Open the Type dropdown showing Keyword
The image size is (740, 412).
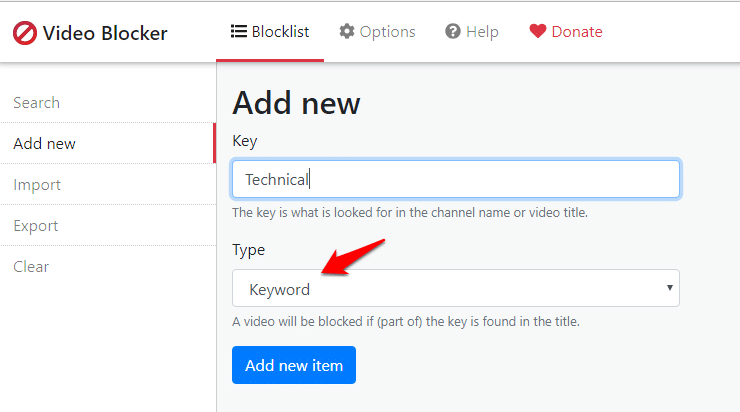click(x=456, y=288)
